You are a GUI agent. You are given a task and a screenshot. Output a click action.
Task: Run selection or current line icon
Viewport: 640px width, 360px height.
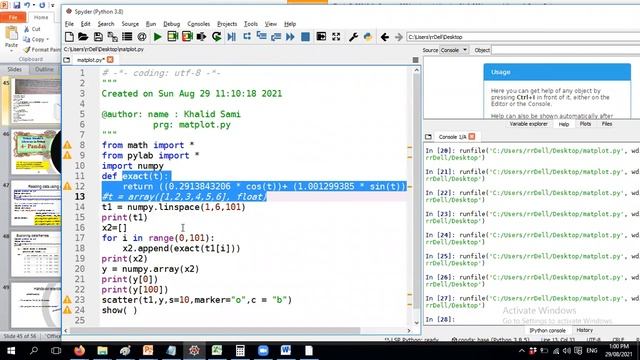coord(201,37)
